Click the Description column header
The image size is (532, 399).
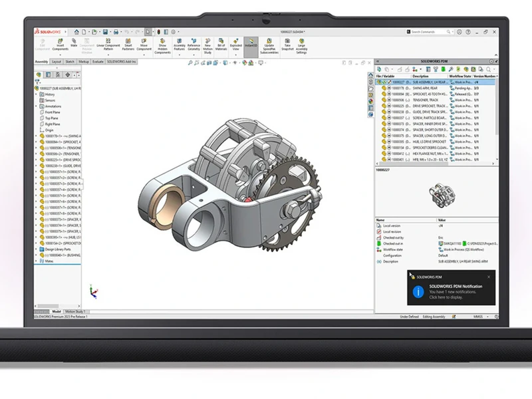430,76
